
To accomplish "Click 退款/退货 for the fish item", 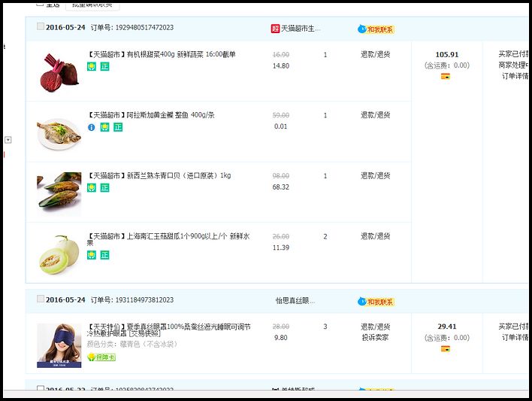I will [375, 115].
